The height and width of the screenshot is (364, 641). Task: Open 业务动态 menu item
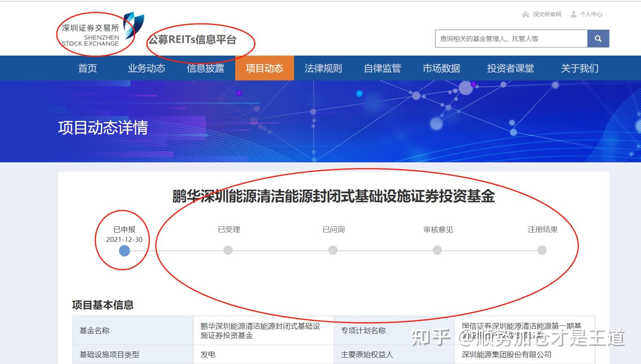pyautogui.click(x=147, y=68)
